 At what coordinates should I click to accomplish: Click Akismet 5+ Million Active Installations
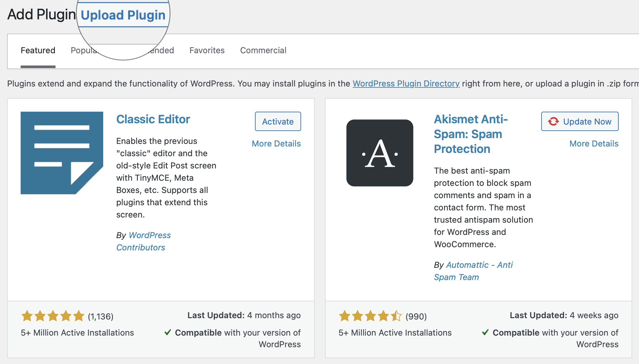(395, 333)
